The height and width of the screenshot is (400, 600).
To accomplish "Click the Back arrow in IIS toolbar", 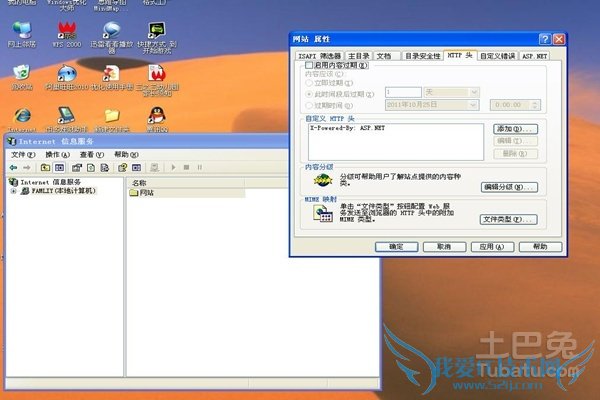I will click(13, 167).
